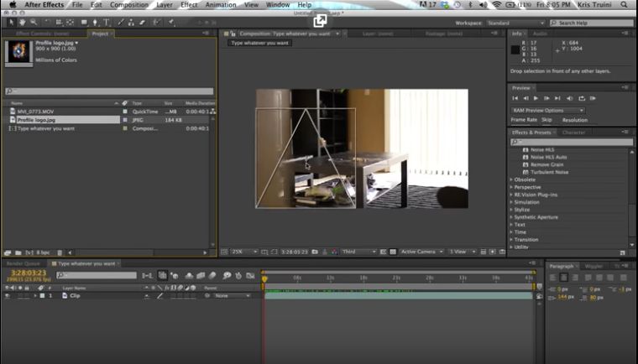Image resolution: width=638 pixels, height=364 pixels.
Task: Open the Active Camera view dropdown
Action: tap(420, 252)
